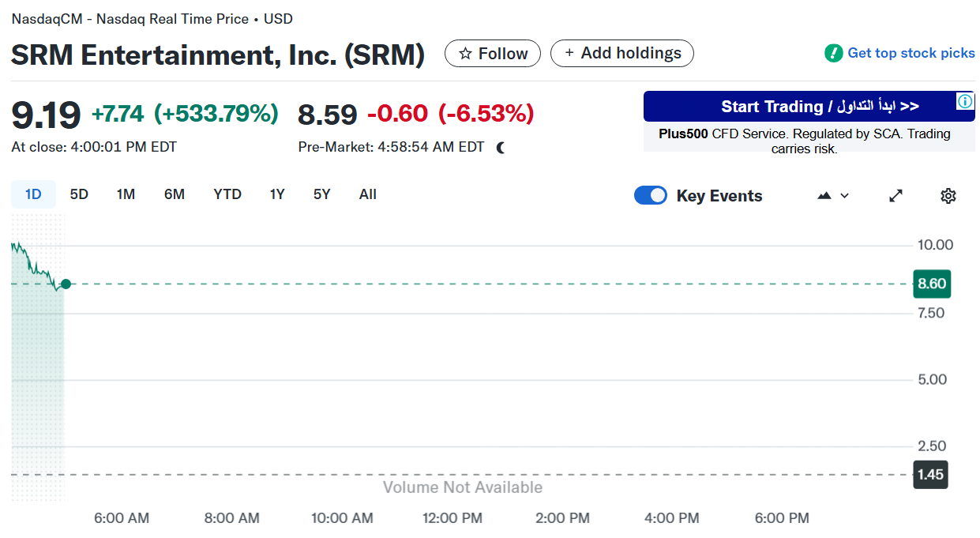
Task: Click the Add holdings button
Action: coord(622,54)
